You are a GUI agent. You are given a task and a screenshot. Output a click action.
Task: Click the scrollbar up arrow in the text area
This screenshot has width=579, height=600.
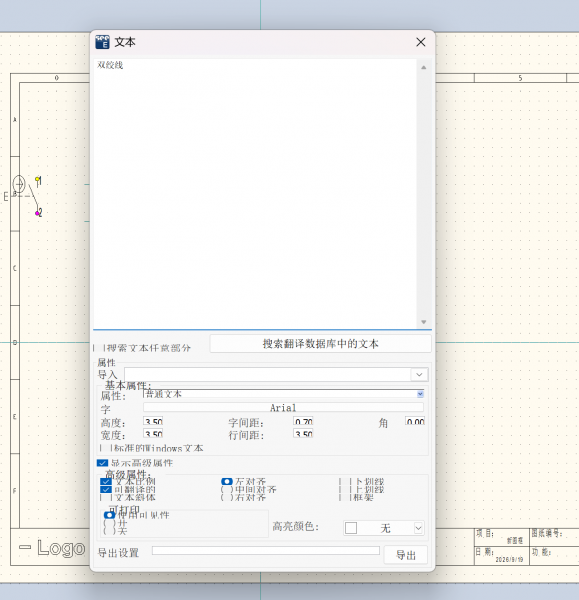click(424, 67)
